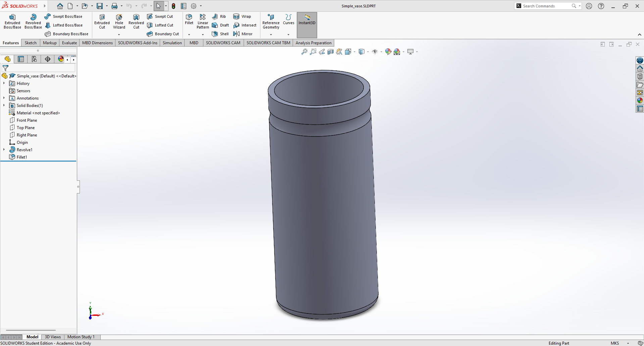Switch to the Evaluate tab
Viewport: 644px width, 346px height.
tap(69, 43)
